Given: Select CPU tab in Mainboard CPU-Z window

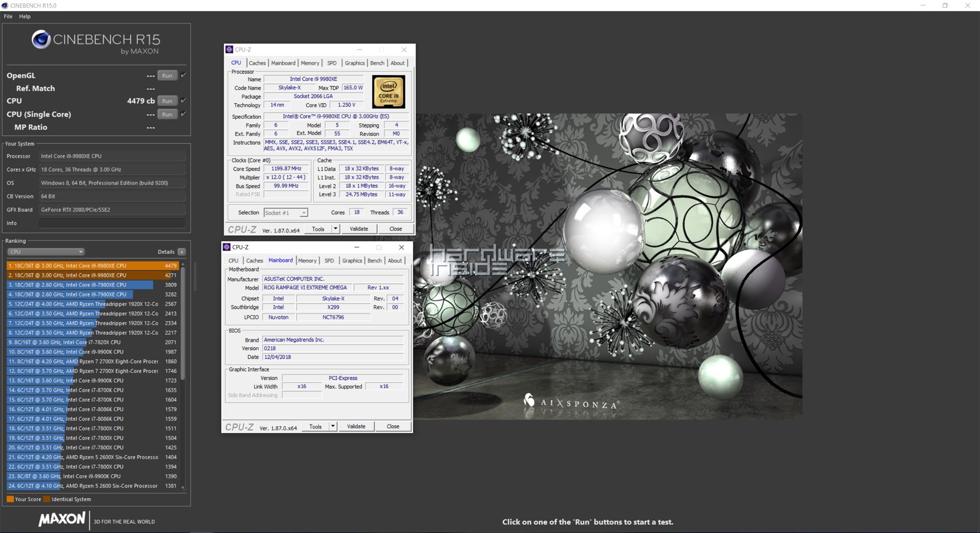Looking at the screenshot, I should pos(233,261).
